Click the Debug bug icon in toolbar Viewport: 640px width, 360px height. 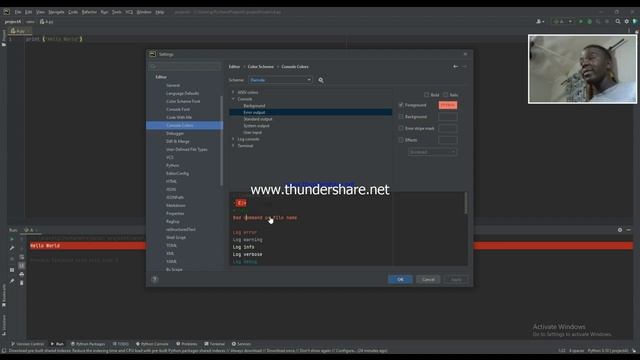589,22
